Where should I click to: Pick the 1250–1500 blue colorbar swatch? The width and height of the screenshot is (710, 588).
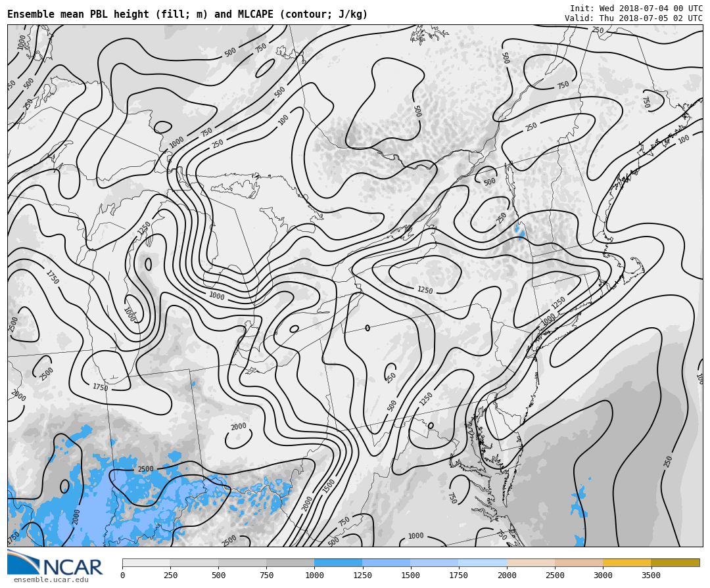pyautogui.click(x=387, y=562)
